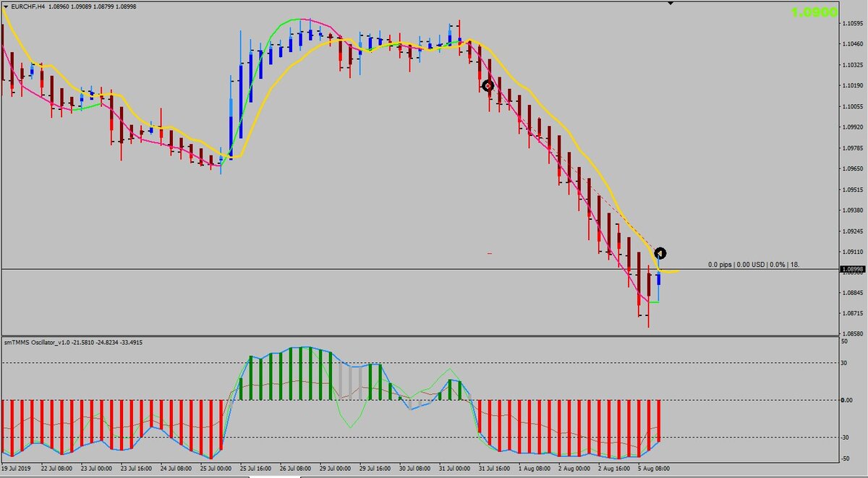Select the current price tag 1.08998
Viewport: 868px width, 478px height.
pos(854,269)
